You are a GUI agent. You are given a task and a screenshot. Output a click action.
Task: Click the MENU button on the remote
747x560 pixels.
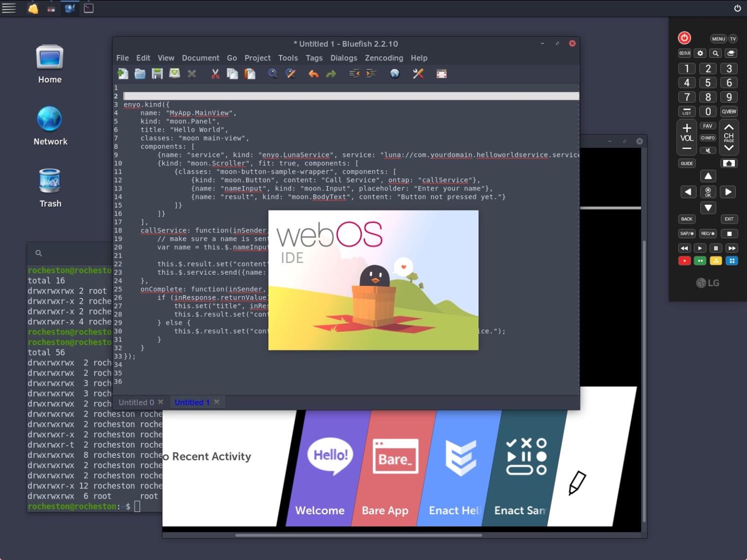pos(718,39)
